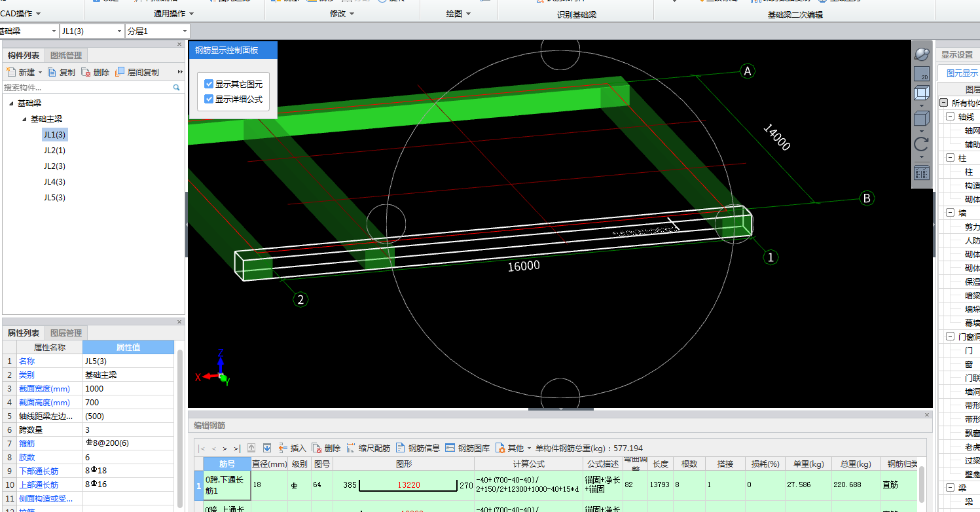Open dropdown under wireframe cube icon
This screenshot has width=980, height=512.
click(922, 105)
